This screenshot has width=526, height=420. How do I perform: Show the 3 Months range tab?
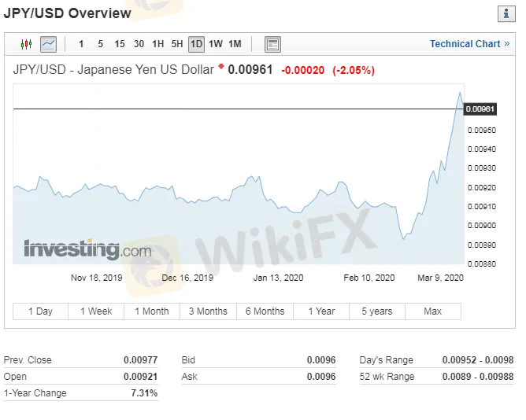tap(208, 311)
